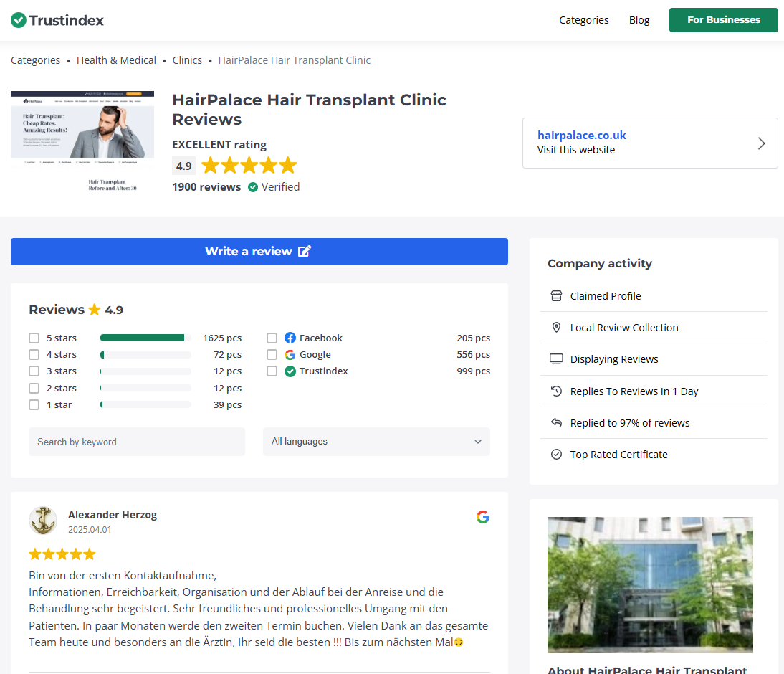Open the Categories menu
The image size is (784, 674).
[583, 20]
